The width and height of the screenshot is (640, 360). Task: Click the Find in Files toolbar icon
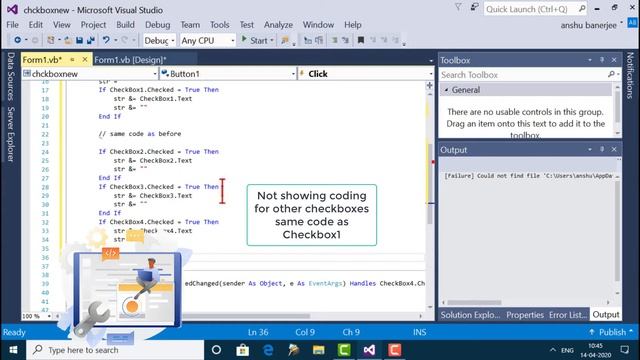point(285,40)
